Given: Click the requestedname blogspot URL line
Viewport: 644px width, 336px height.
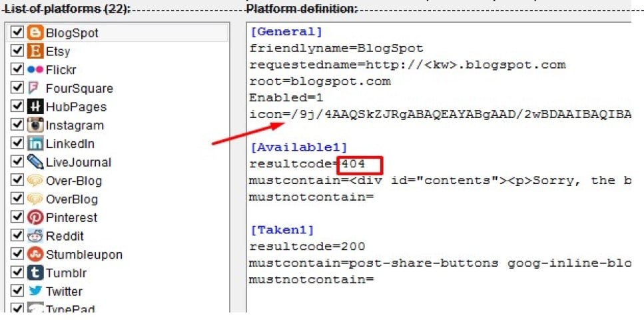Looking at the screenshot, I should [x=408, y=65].
